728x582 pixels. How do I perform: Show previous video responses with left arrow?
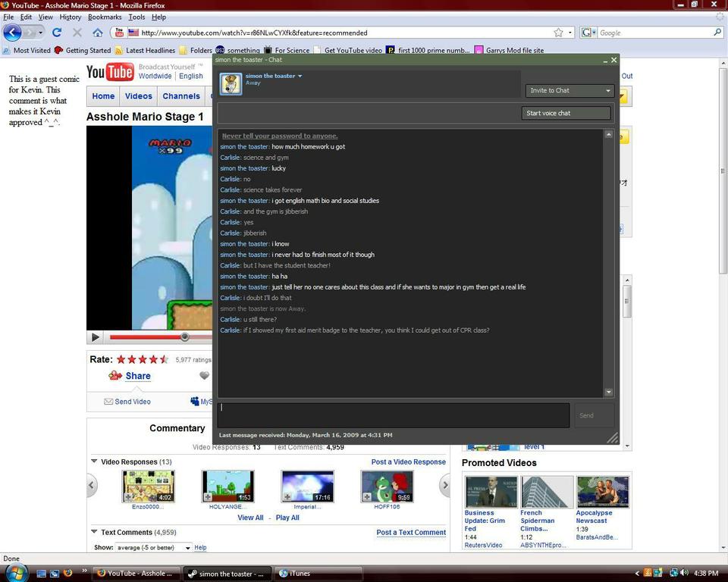pyautogui.click(x=92, y=486)
